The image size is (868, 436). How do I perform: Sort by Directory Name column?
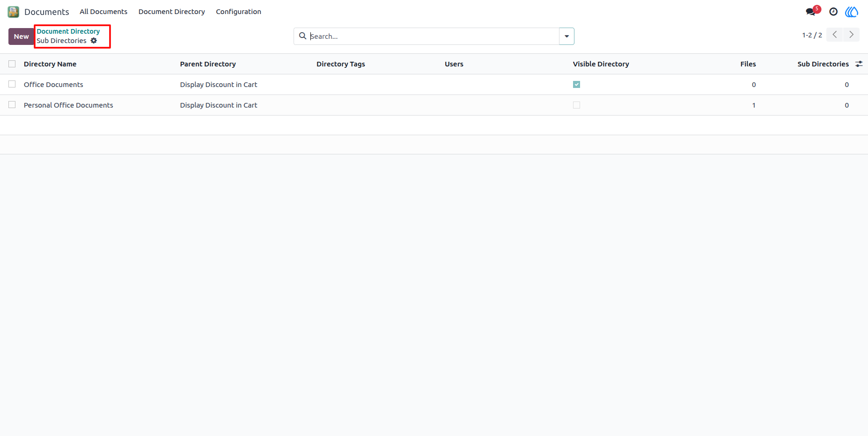(x=50, y=64)
